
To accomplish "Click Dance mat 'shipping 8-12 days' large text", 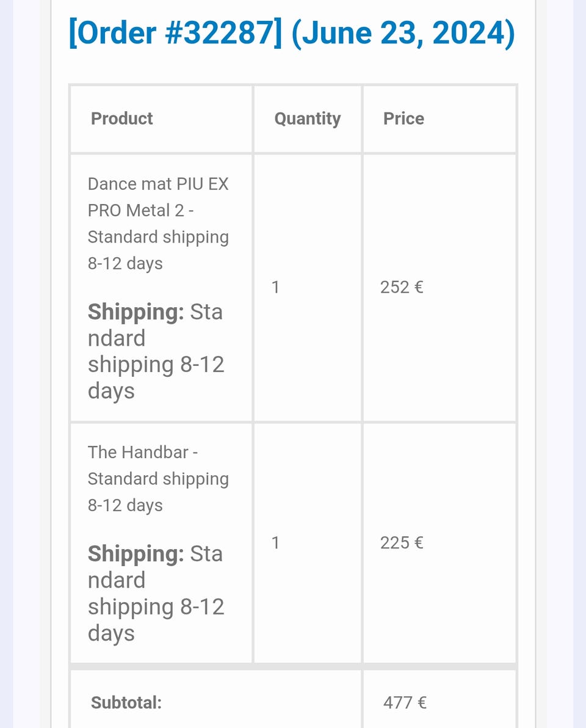I will (156, 377).
